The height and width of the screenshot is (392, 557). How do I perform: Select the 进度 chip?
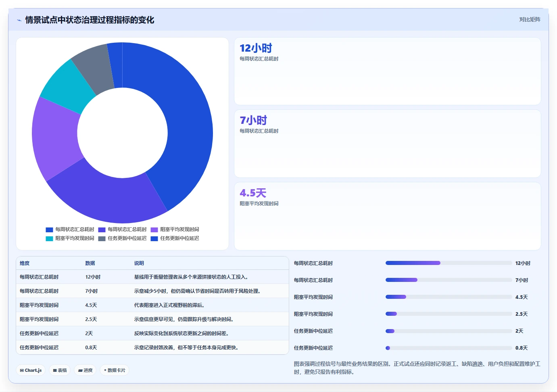tap(85, 370)
